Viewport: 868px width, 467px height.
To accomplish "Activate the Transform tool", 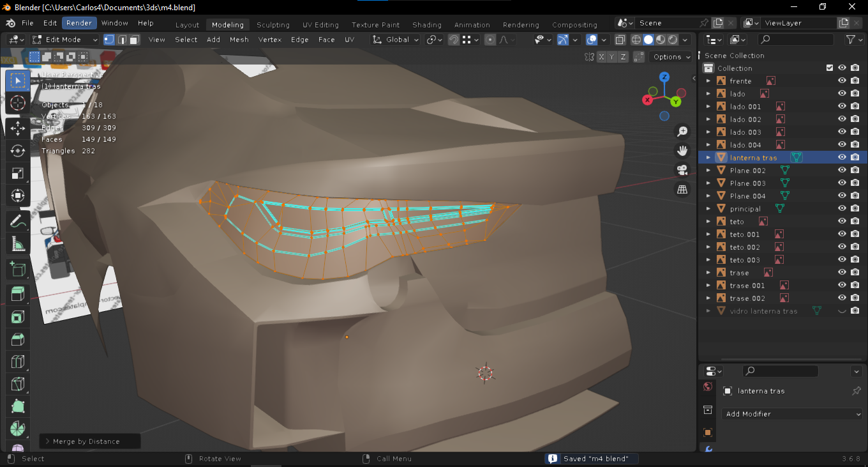I will pyautogui.click(x=18, y=195).
